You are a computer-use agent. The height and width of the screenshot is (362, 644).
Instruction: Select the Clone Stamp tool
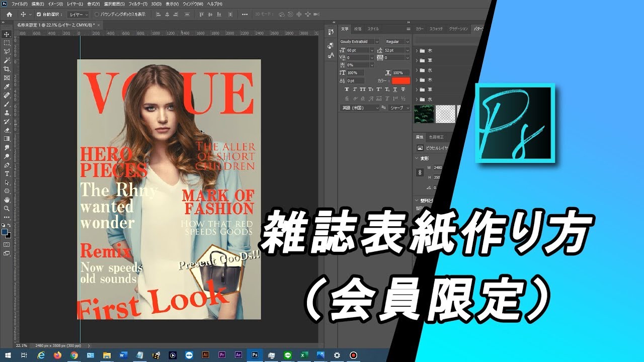click(x=7, y=113)
